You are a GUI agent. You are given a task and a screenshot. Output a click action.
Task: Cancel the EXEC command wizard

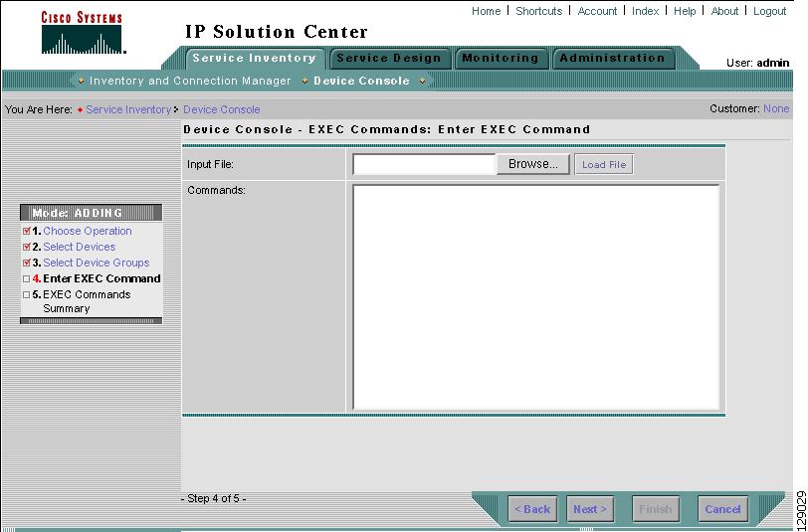(x=722, y=509)
